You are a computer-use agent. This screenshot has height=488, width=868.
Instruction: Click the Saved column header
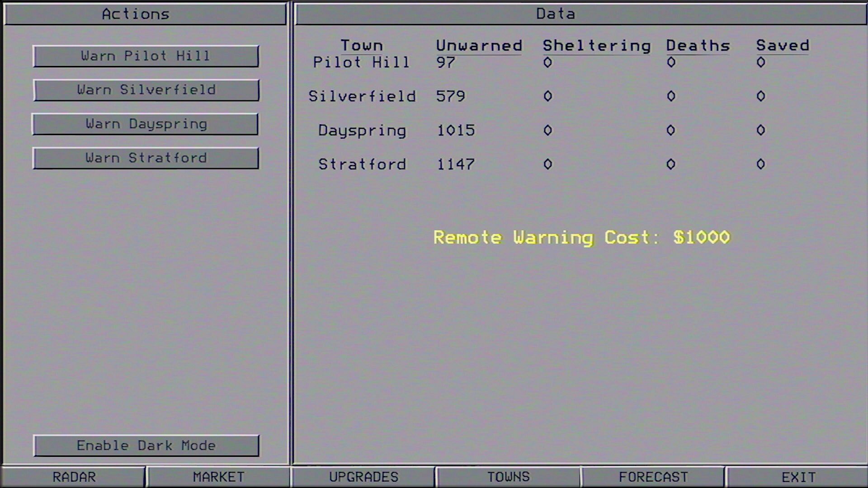783,46
